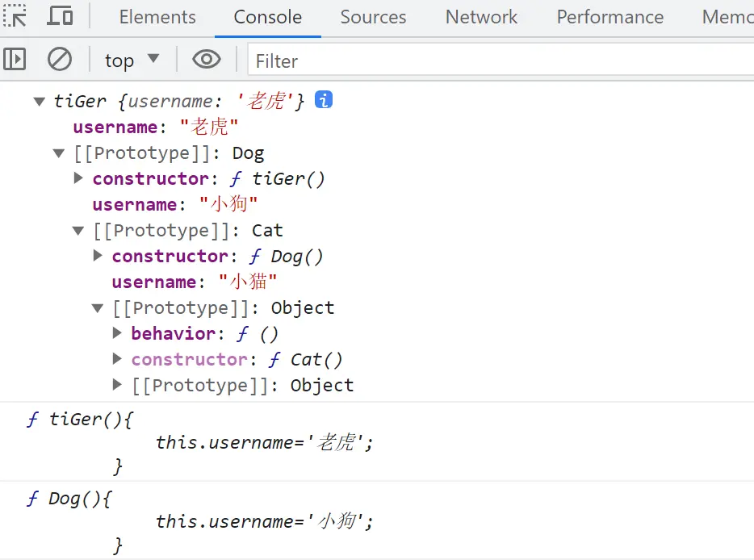The height and width of the screenshot is (560, 754).
Task: Show the console sidebar panel icon
Action: [x=15, y=60]
